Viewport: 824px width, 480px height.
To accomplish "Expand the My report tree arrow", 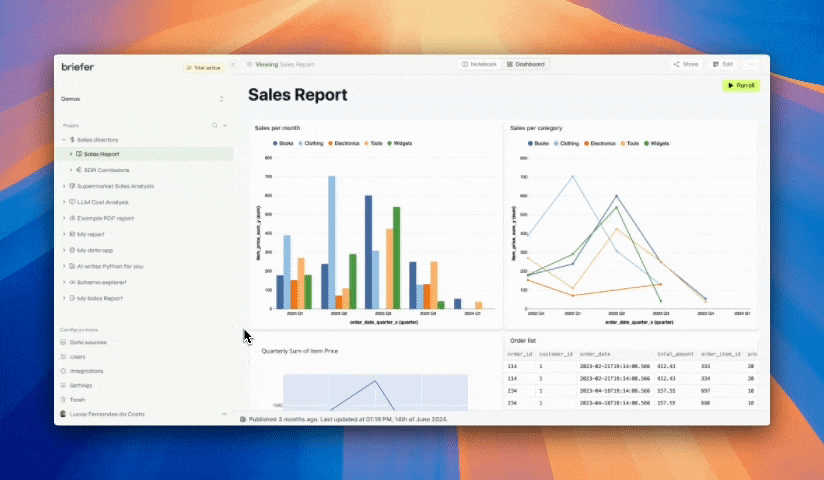I will point(64,234).
